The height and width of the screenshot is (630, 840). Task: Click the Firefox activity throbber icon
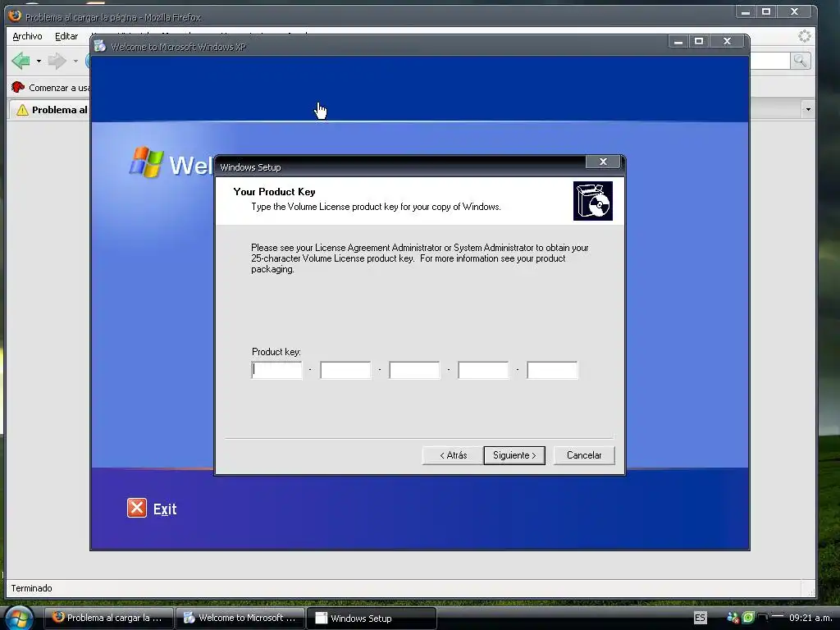[x=804, y=36]
